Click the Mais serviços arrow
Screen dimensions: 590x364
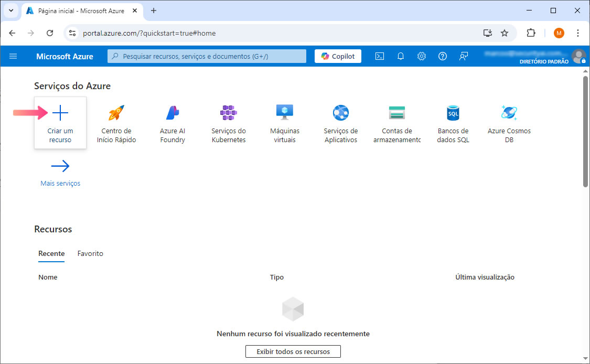point(60,166)
